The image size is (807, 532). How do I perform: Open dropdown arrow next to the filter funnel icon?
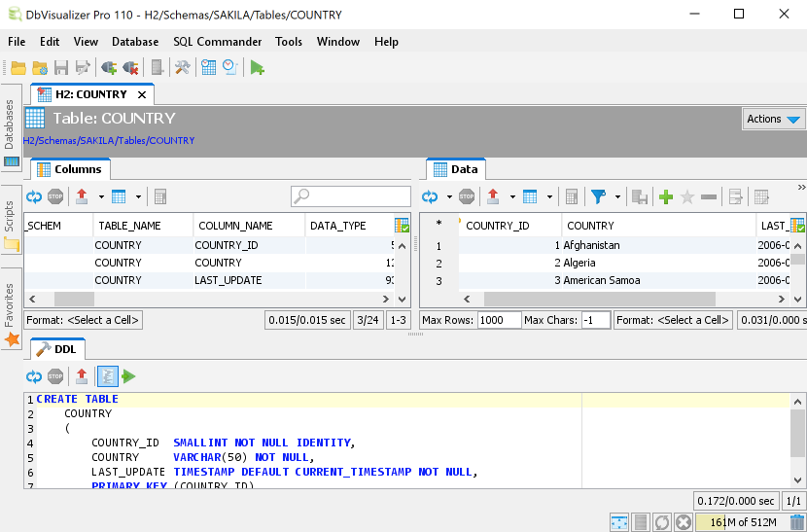pos(617,196)
